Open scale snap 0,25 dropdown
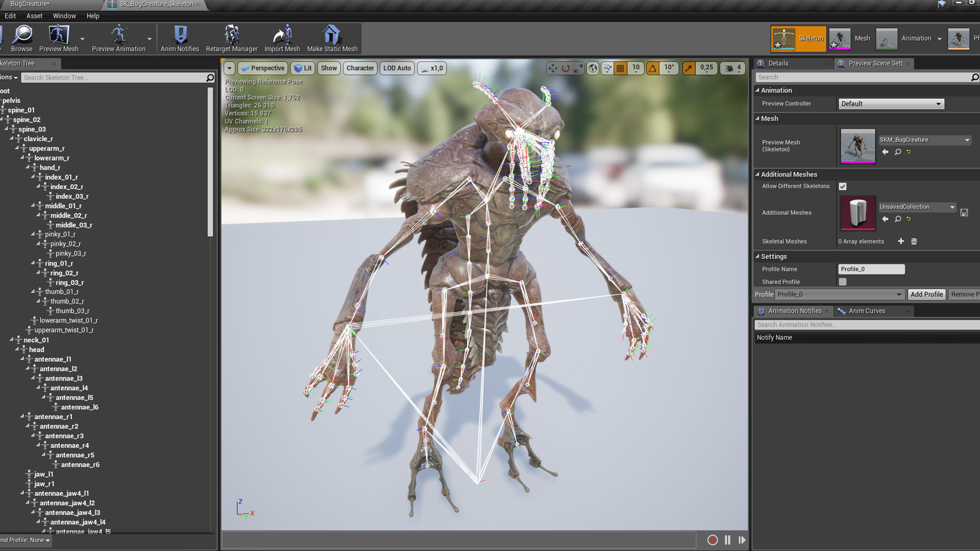The image size is (980, 551). point(706,68)
